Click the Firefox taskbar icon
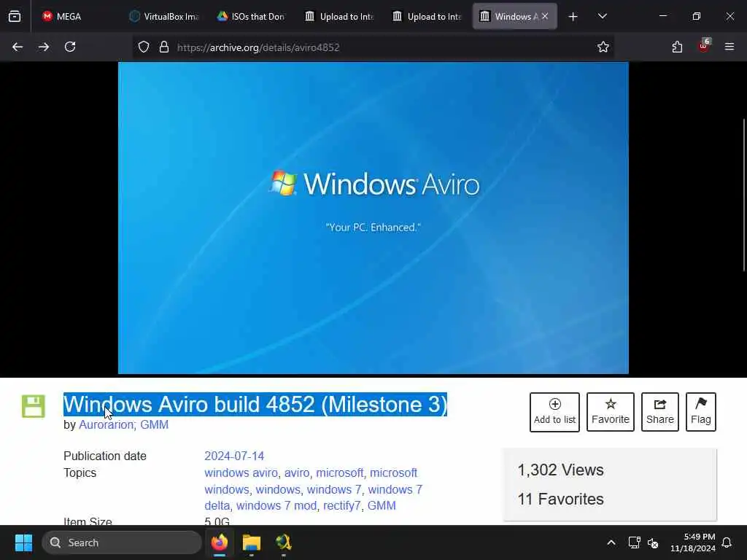Image resolution: width=747 pixels, height=560 pixels. (220, 542)
